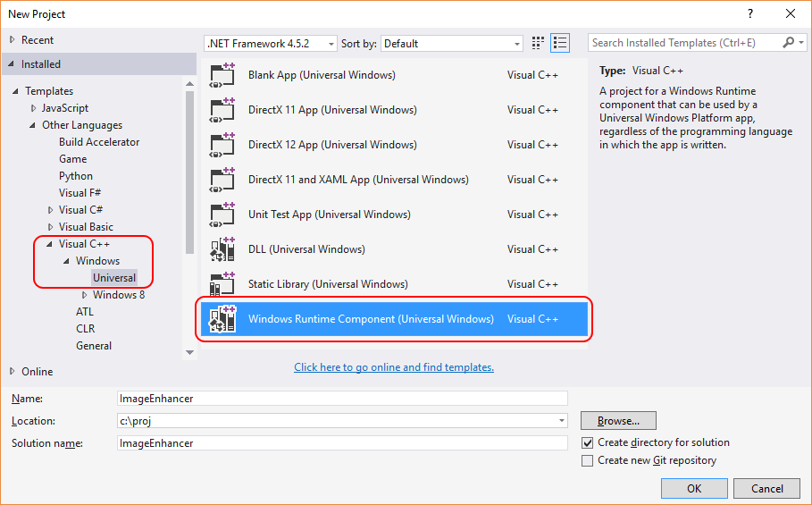Close the New Project dialog
The height and width of the screenshot is (505, 812).
tap(791, 13)
